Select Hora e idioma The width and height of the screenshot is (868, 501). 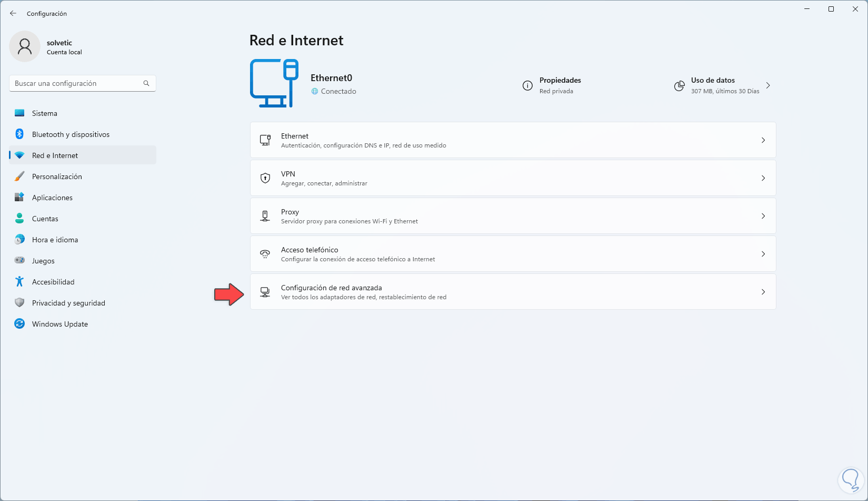pos(83,240)
